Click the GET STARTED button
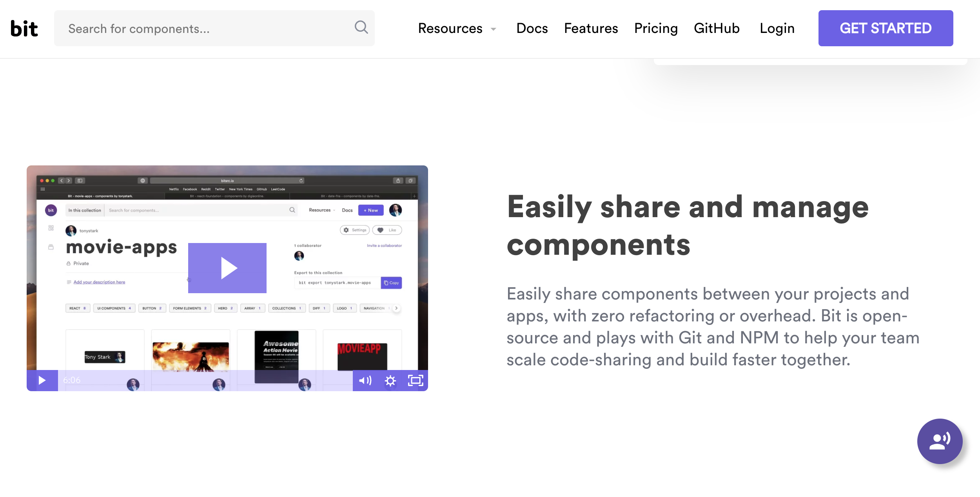The image size is (980, 497). [886, 28]
